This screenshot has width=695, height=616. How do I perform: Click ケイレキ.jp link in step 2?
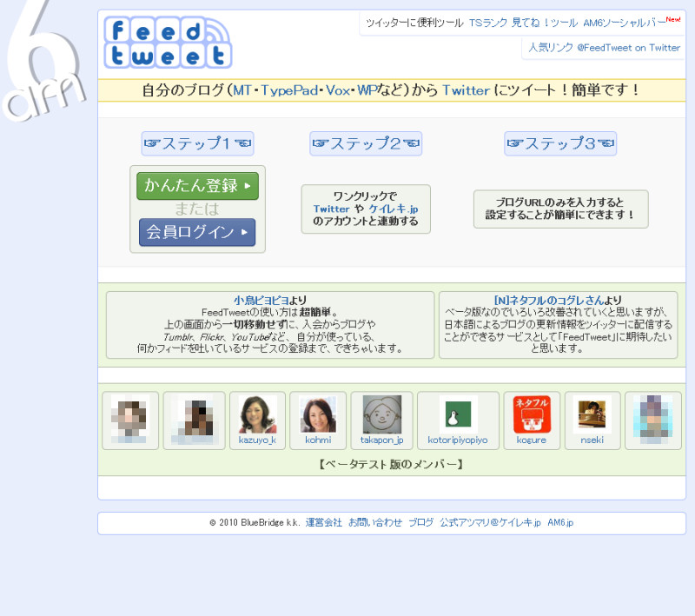pos(393,209)
